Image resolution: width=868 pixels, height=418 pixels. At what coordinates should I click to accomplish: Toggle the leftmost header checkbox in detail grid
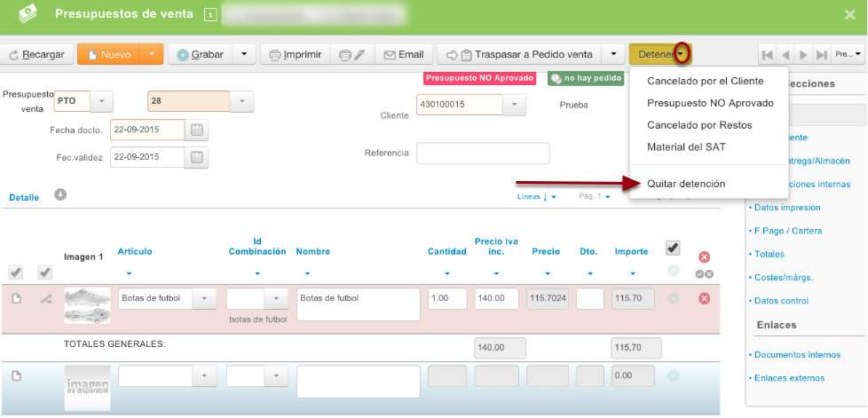16,272
